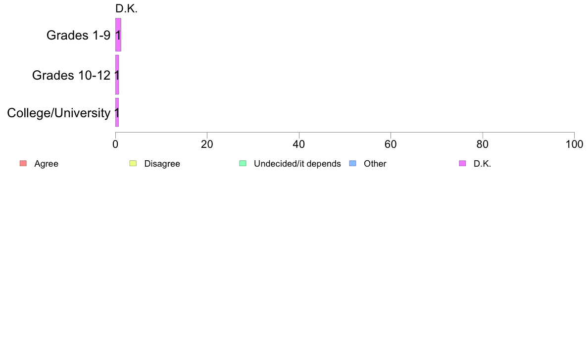
Task: Click the College/University magenta bar
Action: [117, 112]
